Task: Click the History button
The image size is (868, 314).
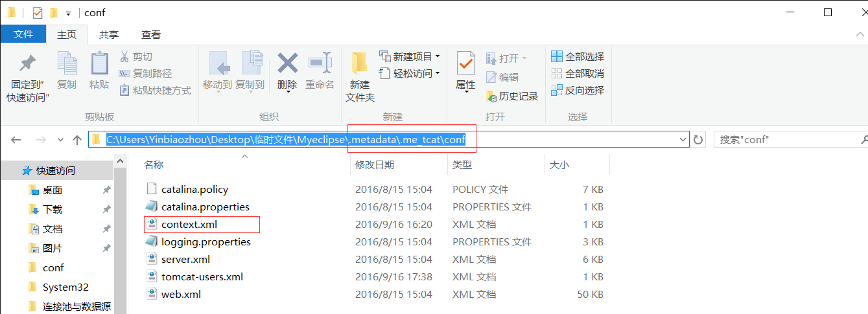Action: click(x=512, y=96)
